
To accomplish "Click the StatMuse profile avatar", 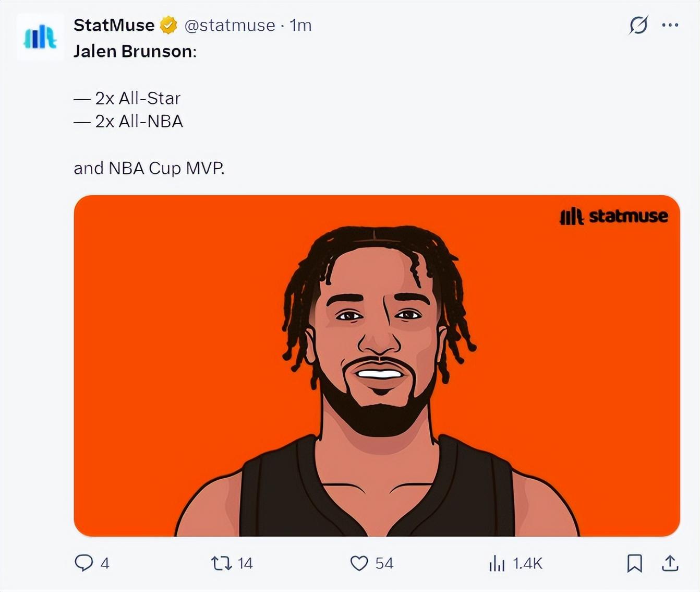I will click(x=40, y=38).
